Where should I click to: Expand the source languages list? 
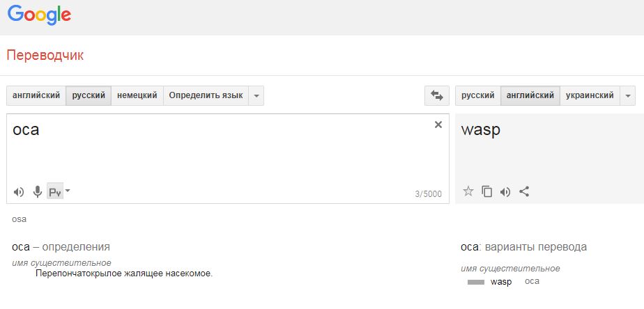(x=256, y=95)
